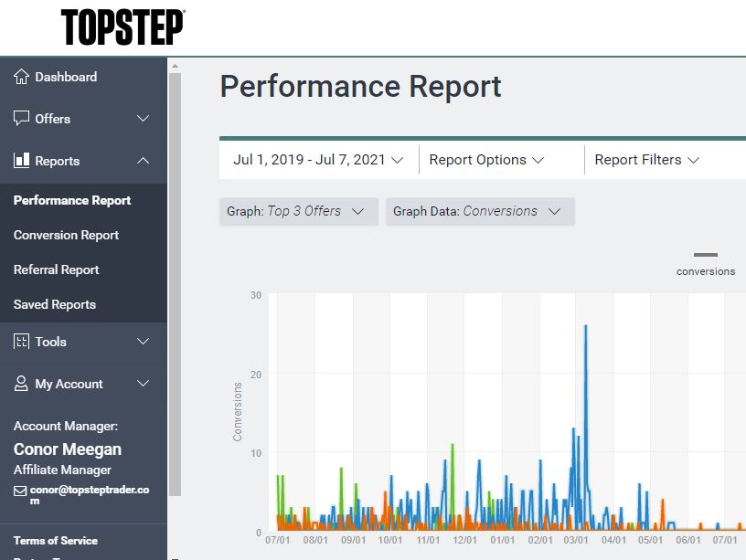746x560 pixels.
Task: Click the Dashboard home icon
Action: coord(22,77)
